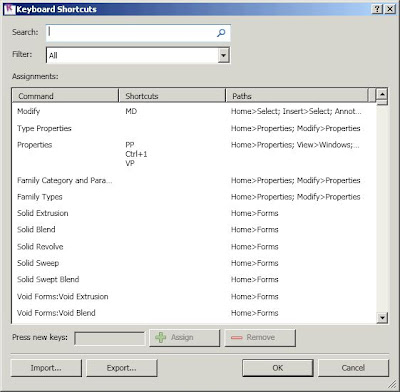This screenshot has width=400, height=392.
Task: Click the Cancel button
Action: pyautogui.click(x=353, y=368)
